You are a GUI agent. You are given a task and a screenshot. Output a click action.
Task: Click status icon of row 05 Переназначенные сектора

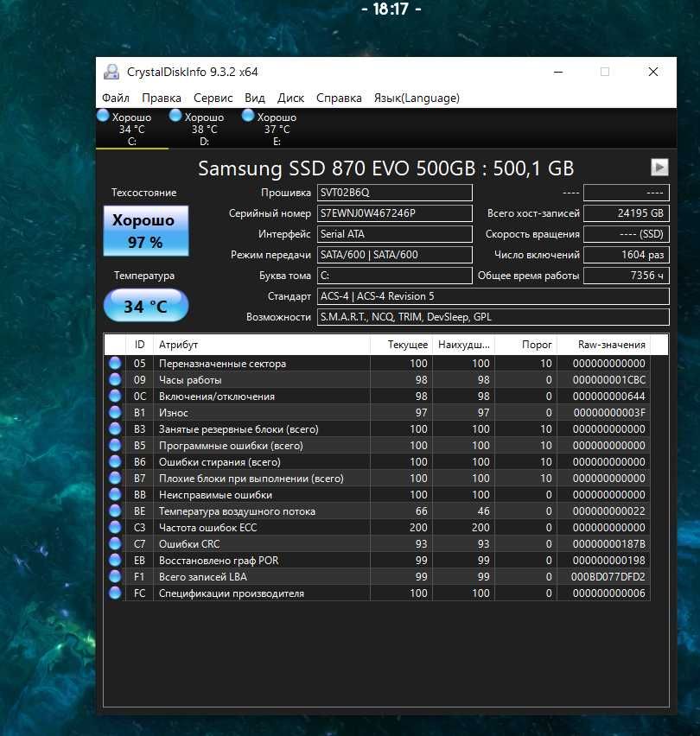tap(115, 363)
